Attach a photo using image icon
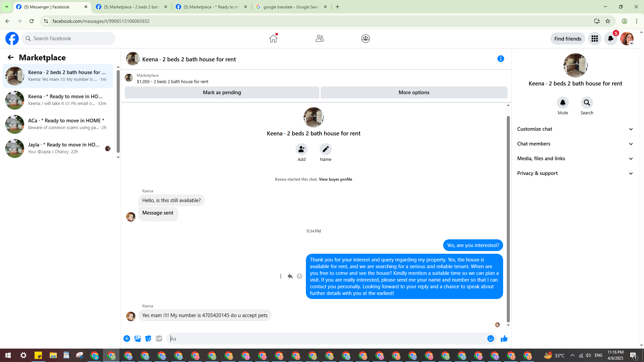644x362 pixels. pos(138,339)
